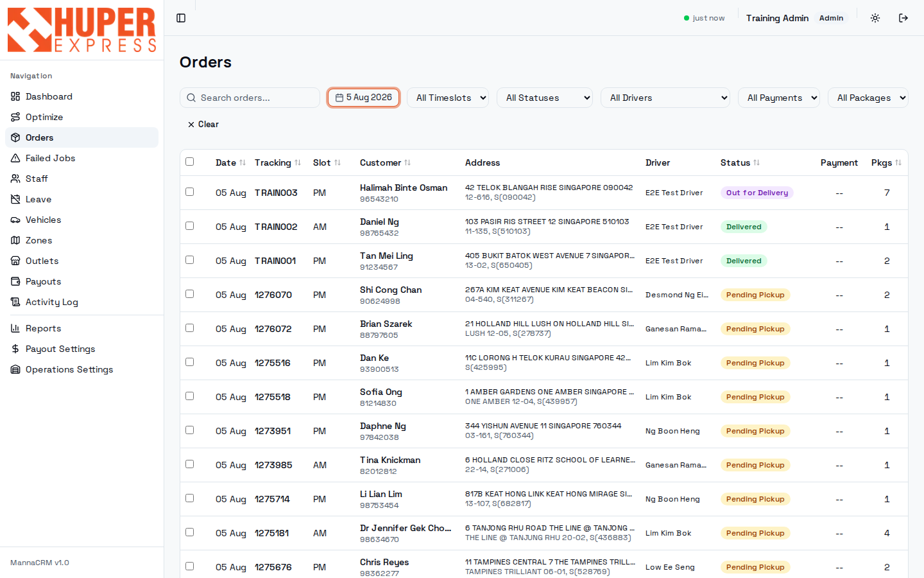The height and width of the screenshot is (578, 924).
Task: Open customer Halimah Binte Osman
Action: [x=404, y=188]
